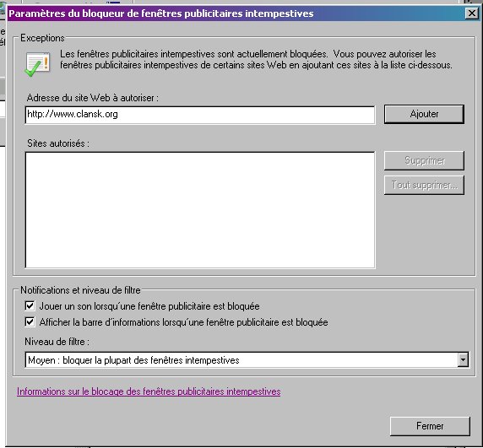Screen dimensions: 483x448
Task: Click the Exceptions checkmark document icon
Action: pos(37,64)
